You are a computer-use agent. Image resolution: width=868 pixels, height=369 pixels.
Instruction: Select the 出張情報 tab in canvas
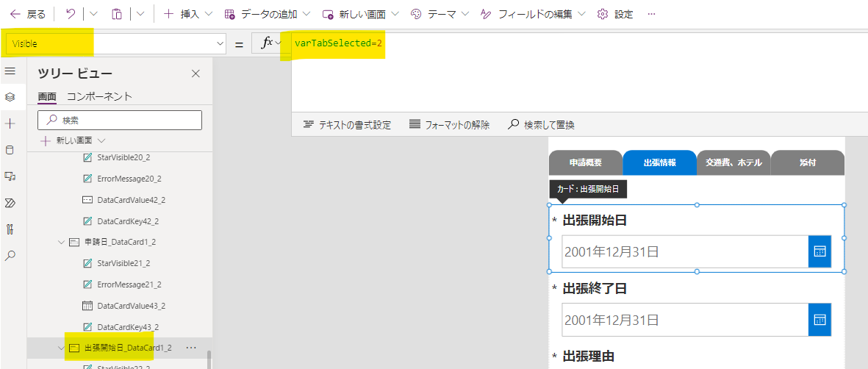tap(659, 163)
